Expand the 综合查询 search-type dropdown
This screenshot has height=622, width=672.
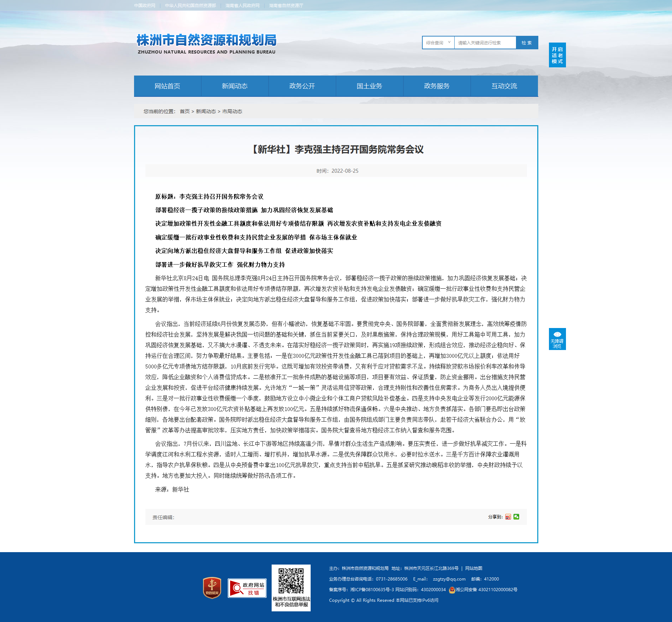(438, 43)
